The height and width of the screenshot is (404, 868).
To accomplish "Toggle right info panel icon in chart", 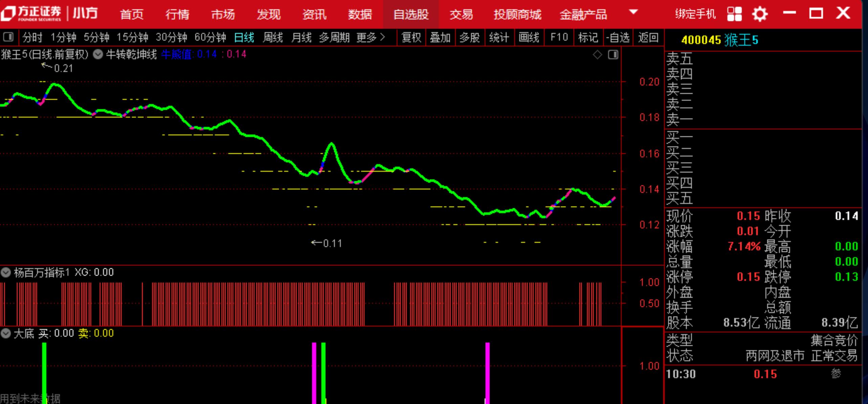I will (x=613, y=54).
